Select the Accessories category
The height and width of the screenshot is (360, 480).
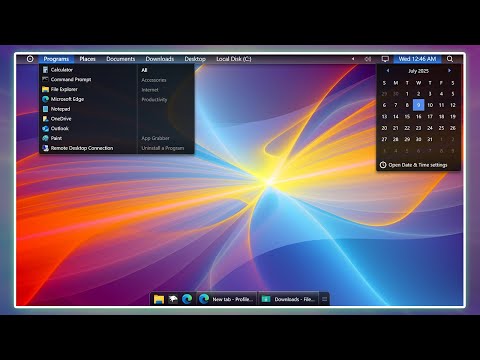154,80
